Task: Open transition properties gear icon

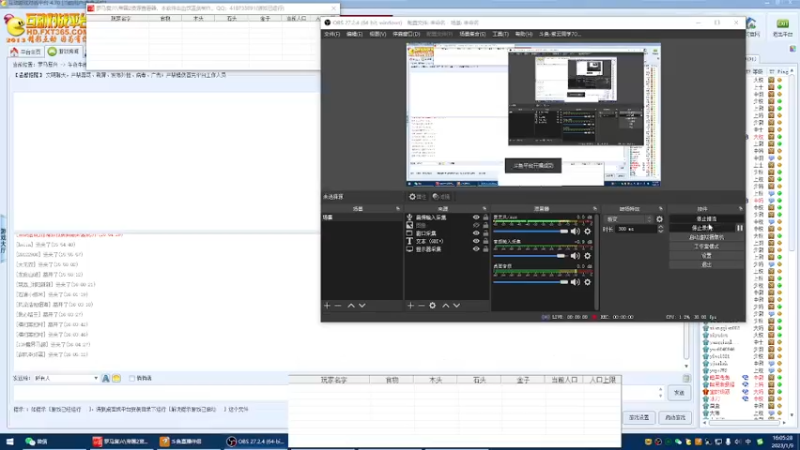Action: 660,219
